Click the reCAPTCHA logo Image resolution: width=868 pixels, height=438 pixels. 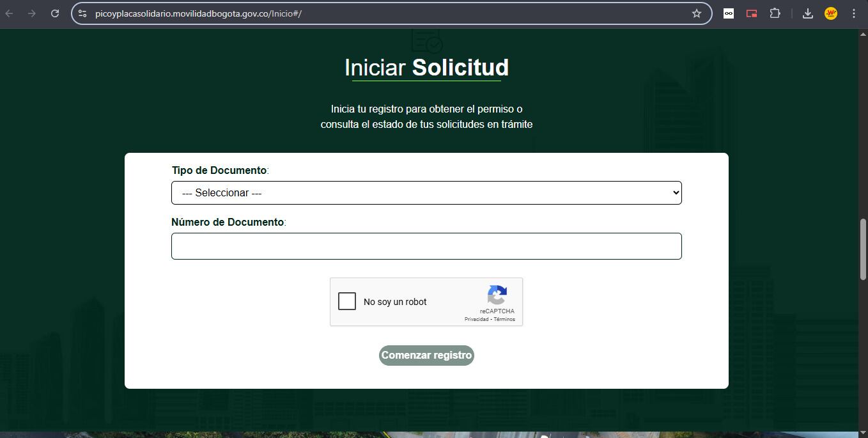point(497,295)
